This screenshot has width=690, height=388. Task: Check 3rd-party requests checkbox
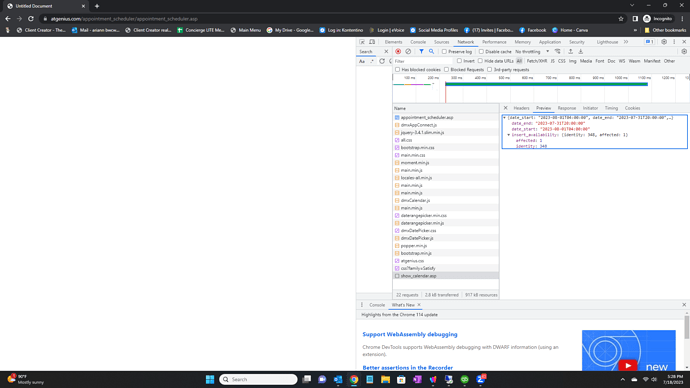[489, 70]
